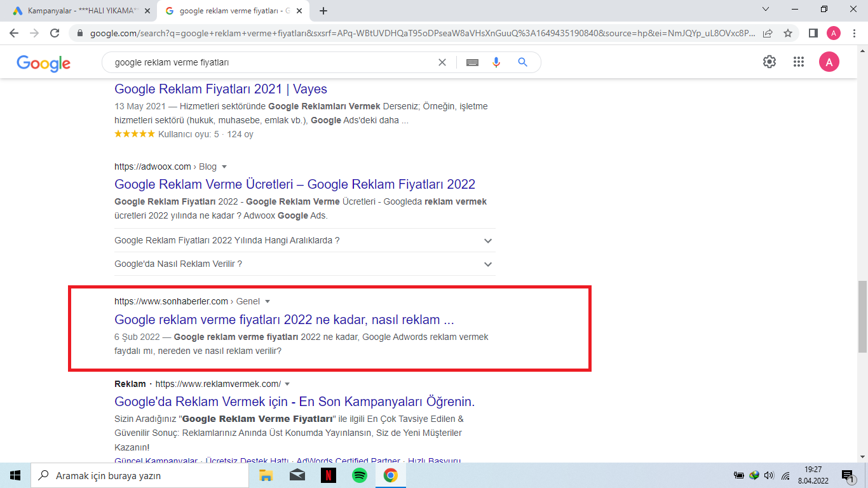This screenshot has height=488, width=868.
Task: Open the Chrome three-dot menu
Action: coord(853,33)
